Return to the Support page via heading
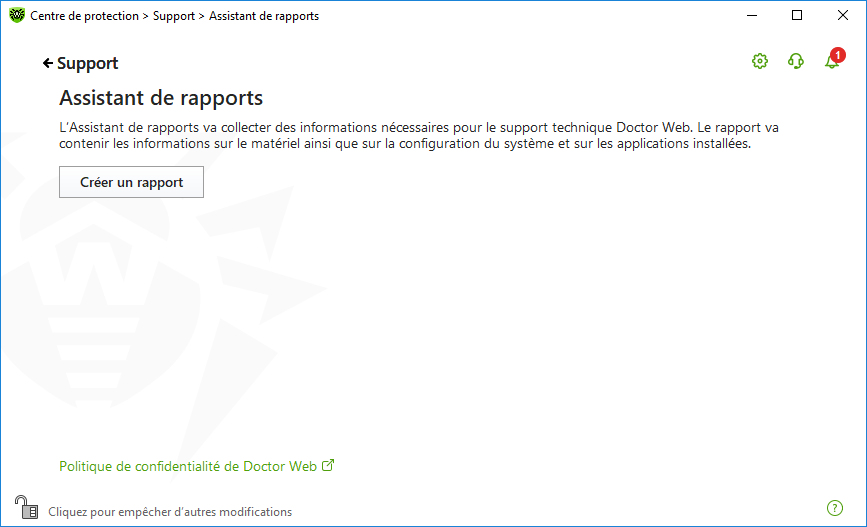The image size is (867, 527). (x=87, y=63)
